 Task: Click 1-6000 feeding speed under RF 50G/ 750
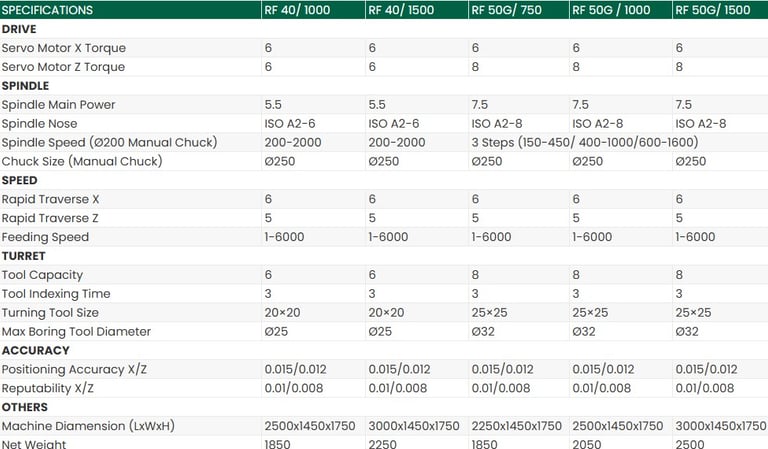click(x=491, y=237)
